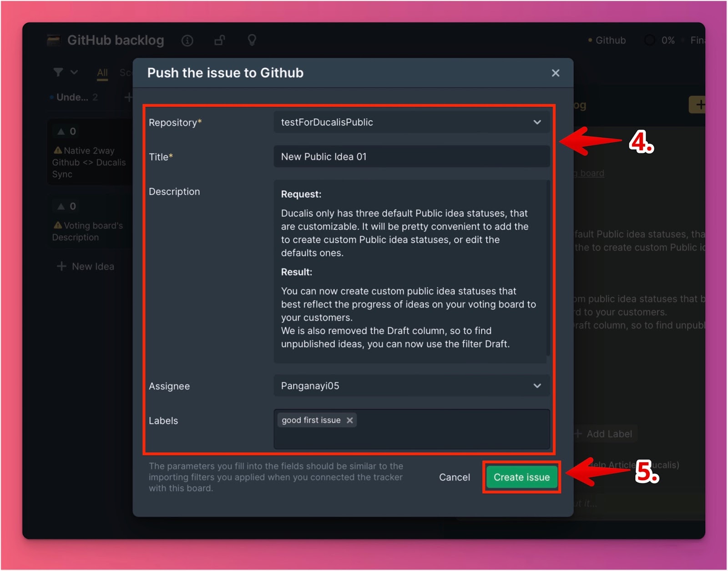Click the Create issue button
This screenshot has height=571, width=728.
coord(521,477)
